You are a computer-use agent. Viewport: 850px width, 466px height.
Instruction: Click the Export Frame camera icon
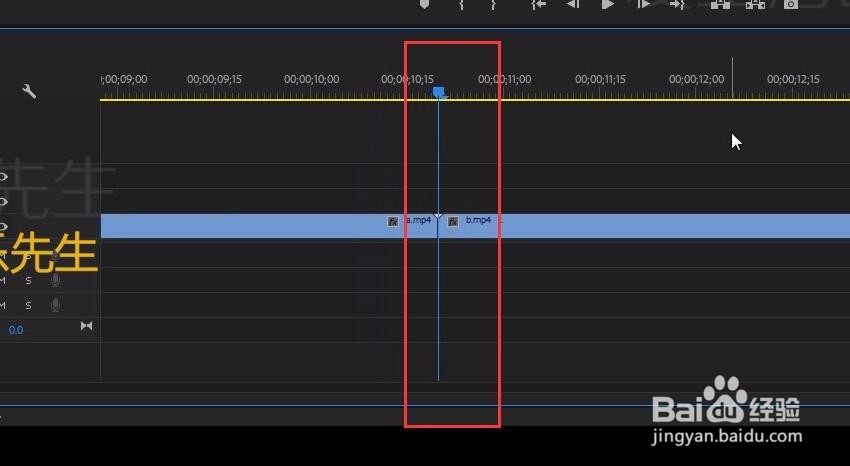(791, 4)
